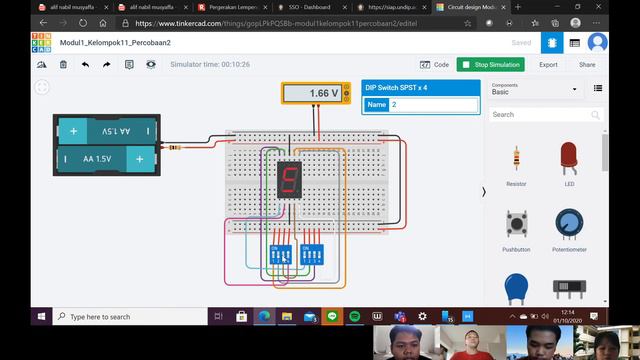Switch to Circuit design browser tab
The height and width of the screenshot is (360, 640).
click(470, 7)
